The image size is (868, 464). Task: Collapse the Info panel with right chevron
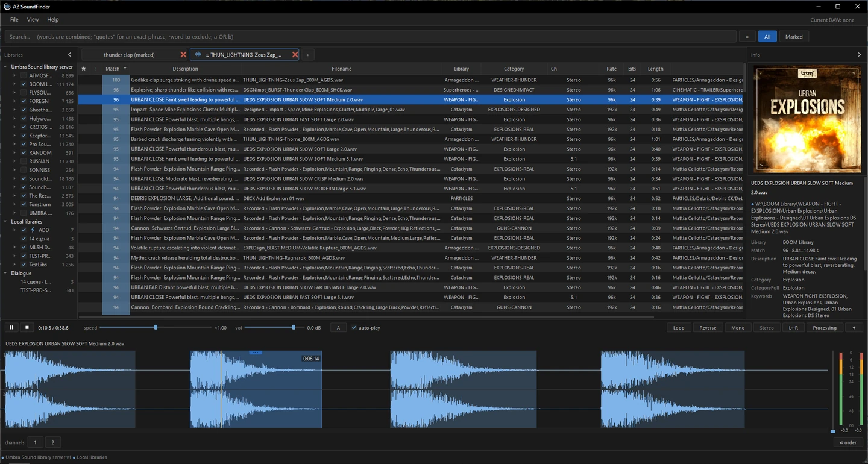point(859,55)
